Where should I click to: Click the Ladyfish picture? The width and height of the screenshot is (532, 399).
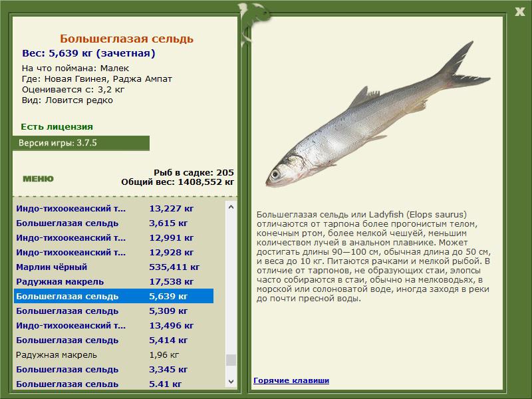click(378, 115)
